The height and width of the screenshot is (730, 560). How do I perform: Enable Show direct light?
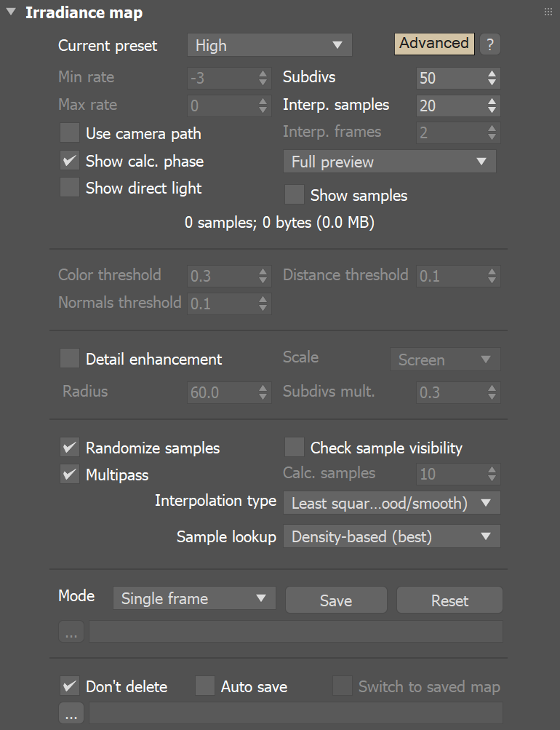(x=69, y=188)
